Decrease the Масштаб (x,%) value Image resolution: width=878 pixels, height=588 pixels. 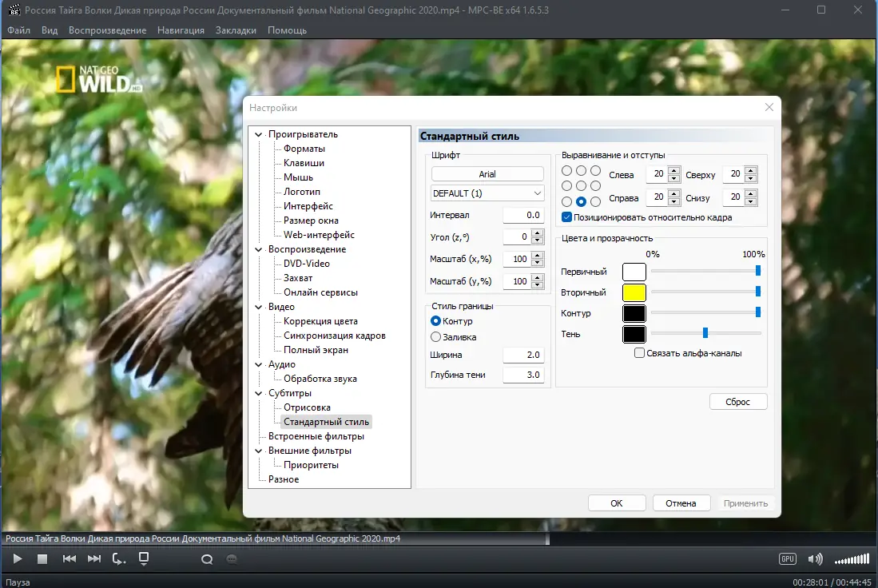coord(538,263)
